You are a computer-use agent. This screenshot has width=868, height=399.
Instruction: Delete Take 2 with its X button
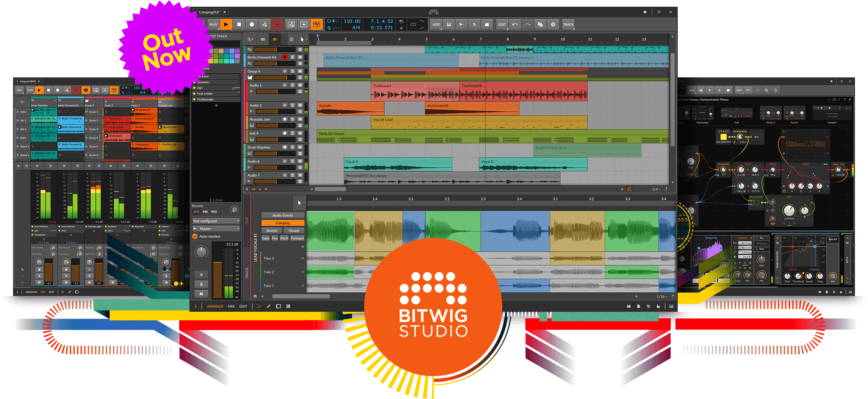(303, 272)
